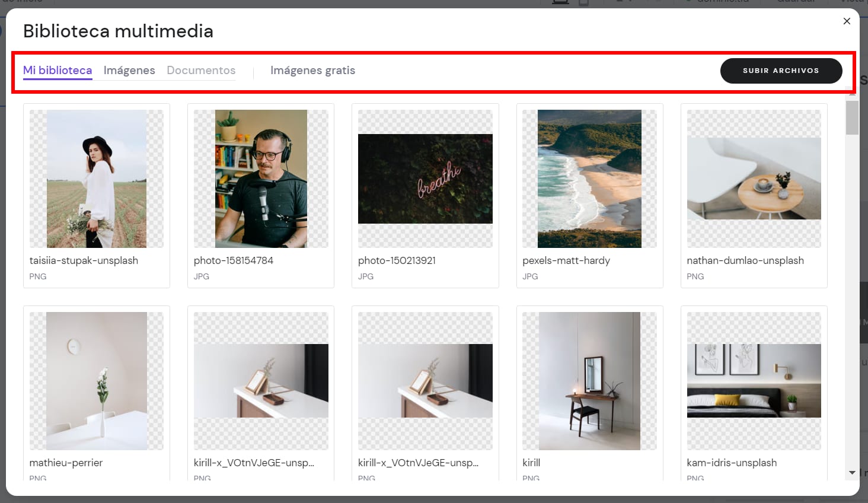Click the scrollbar down arrow

coord(852,473)
